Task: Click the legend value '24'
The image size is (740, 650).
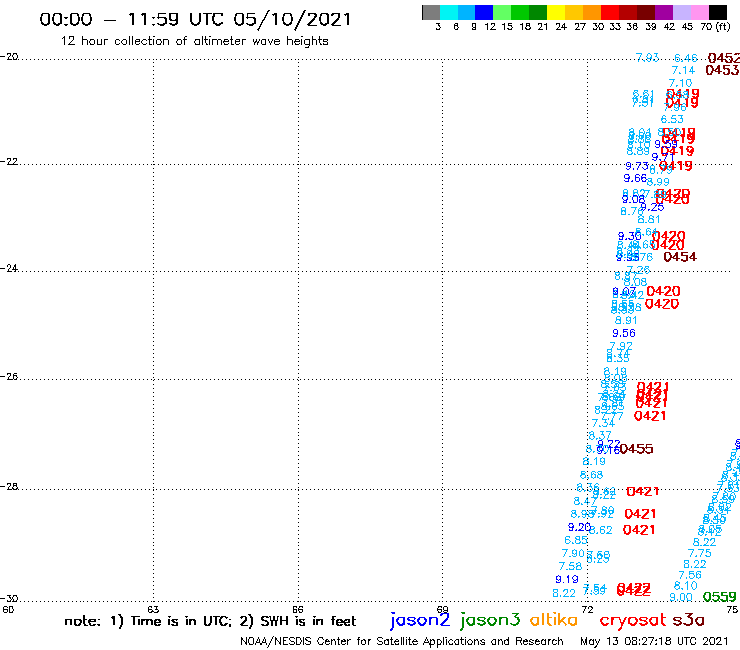Action: (x=561, y=26)
